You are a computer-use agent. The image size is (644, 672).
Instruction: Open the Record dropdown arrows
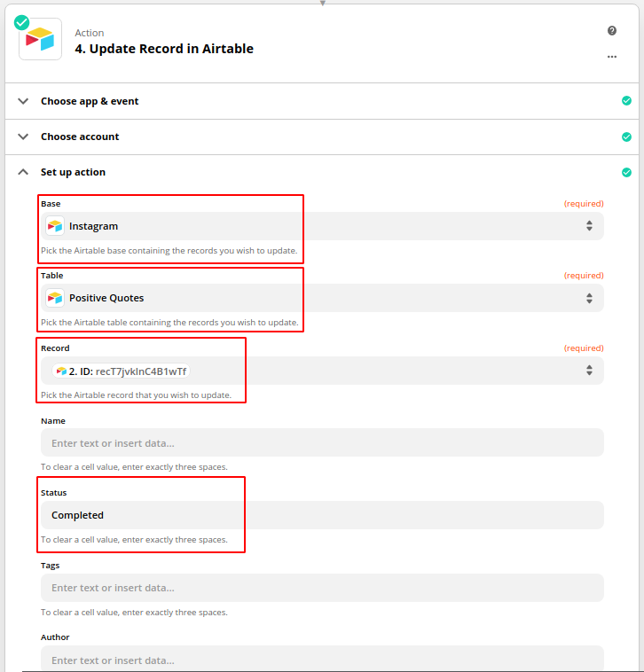click(x=589, y=371)
